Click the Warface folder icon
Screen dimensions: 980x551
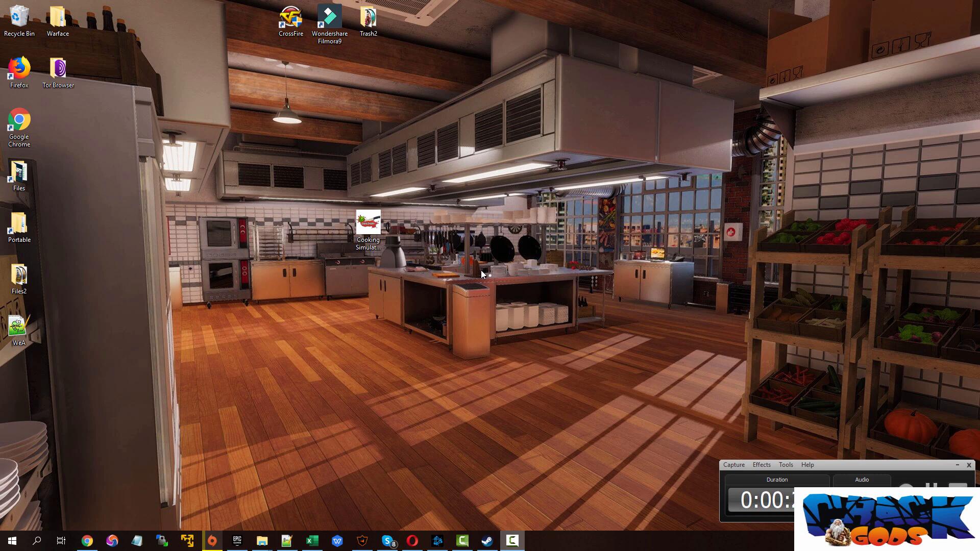(x=58, y=17)
